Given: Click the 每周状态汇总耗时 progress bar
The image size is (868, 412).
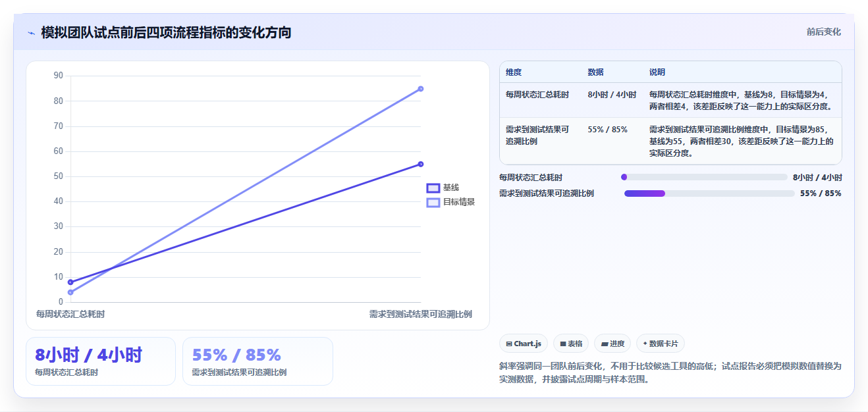Looking at the screenshot, I should [x=704, y=177].
